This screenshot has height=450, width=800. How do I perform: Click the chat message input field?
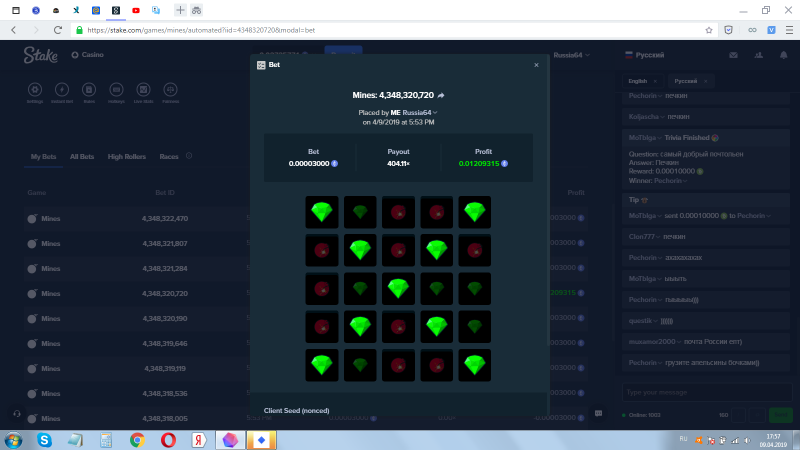[706, 392]
